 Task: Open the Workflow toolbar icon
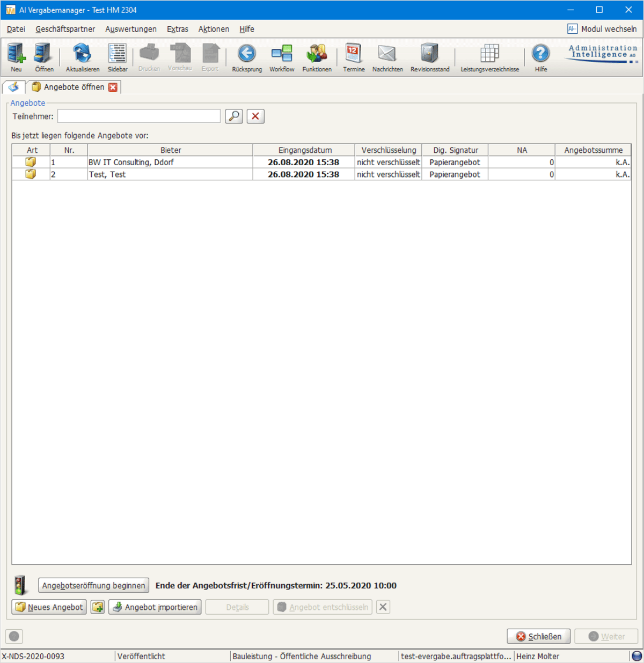[x=282, y=57]
